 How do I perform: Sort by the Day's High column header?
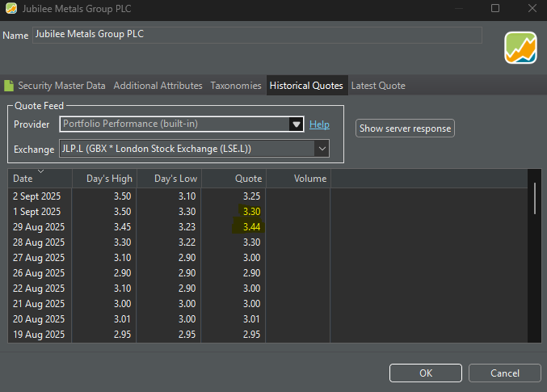tap(105, 179)
